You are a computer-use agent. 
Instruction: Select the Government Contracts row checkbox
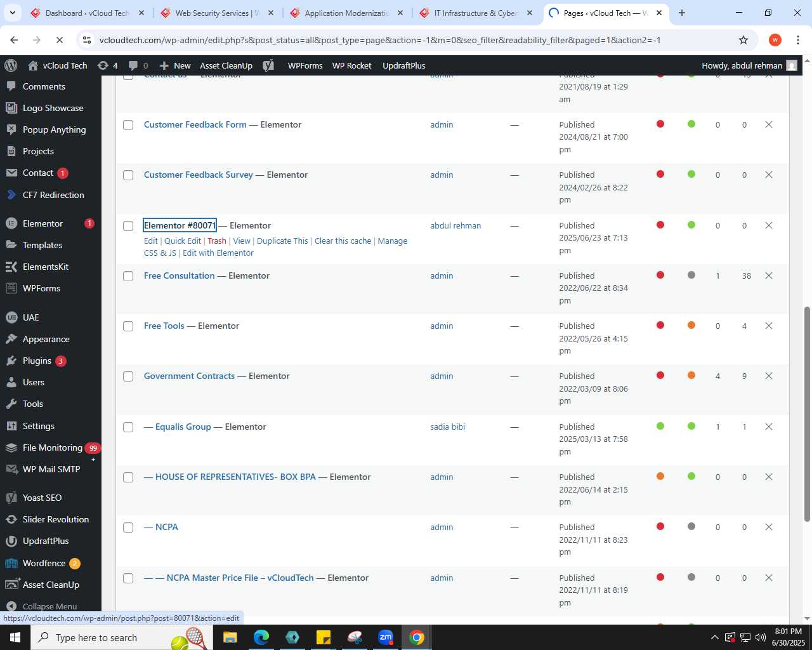click(128, 376)
